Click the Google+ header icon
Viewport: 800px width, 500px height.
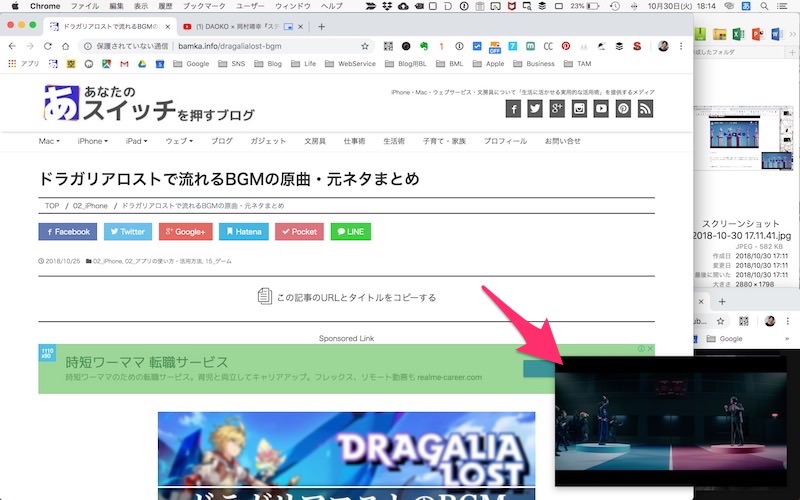[557, 108]
